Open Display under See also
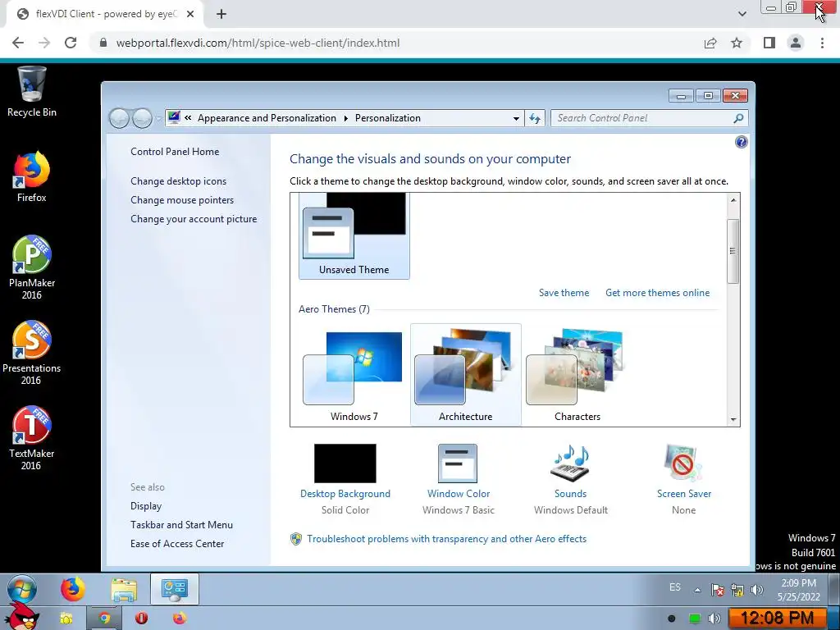Viewport: 840px width, 630px height. point(146,506)
